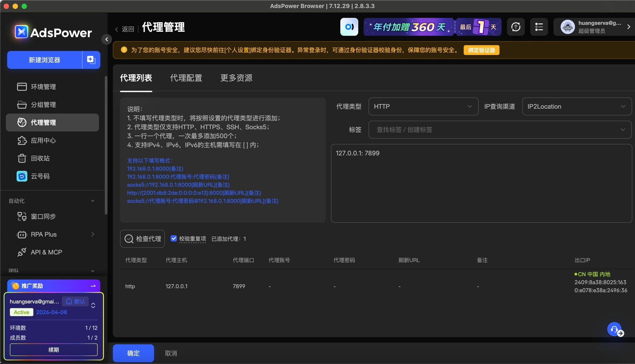This screenshot has height=364, width=635.
Task: Click the 代理管理 globe icon
Action: 22,122
